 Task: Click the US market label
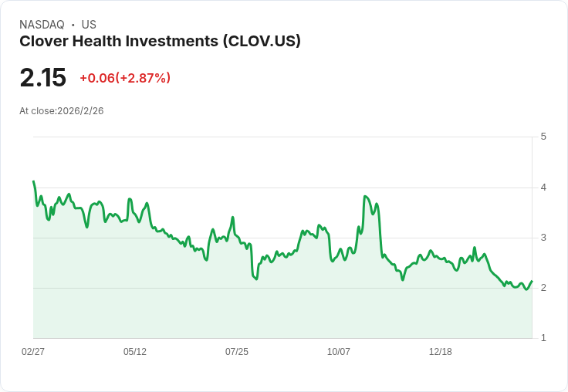point(89,25)
